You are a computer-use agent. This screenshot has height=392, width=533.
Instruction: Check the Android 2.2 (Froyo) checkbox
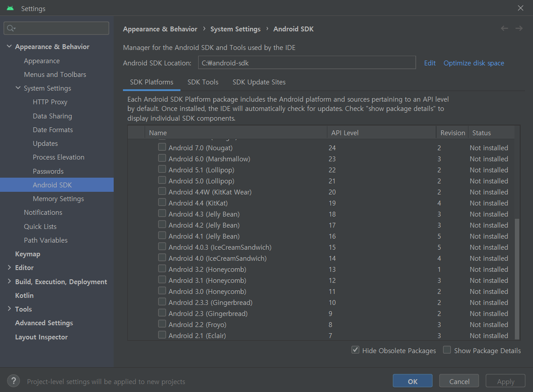[x=162, y=324]
